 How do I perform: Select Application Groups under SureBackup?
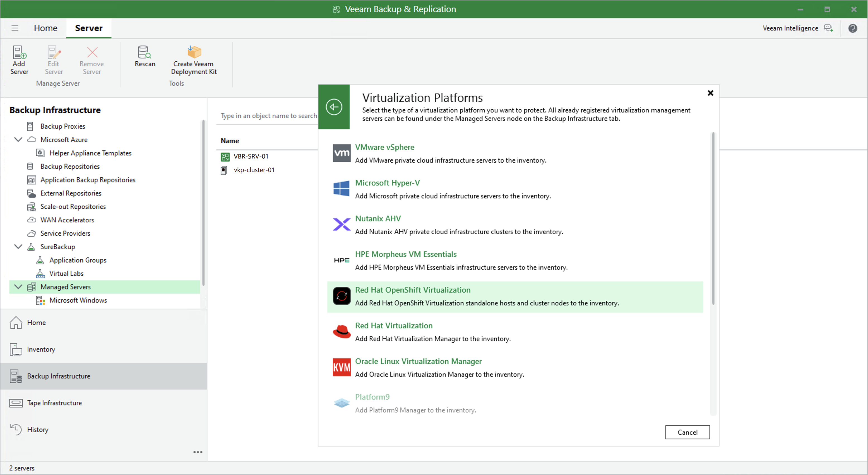(x=78, y=260)
